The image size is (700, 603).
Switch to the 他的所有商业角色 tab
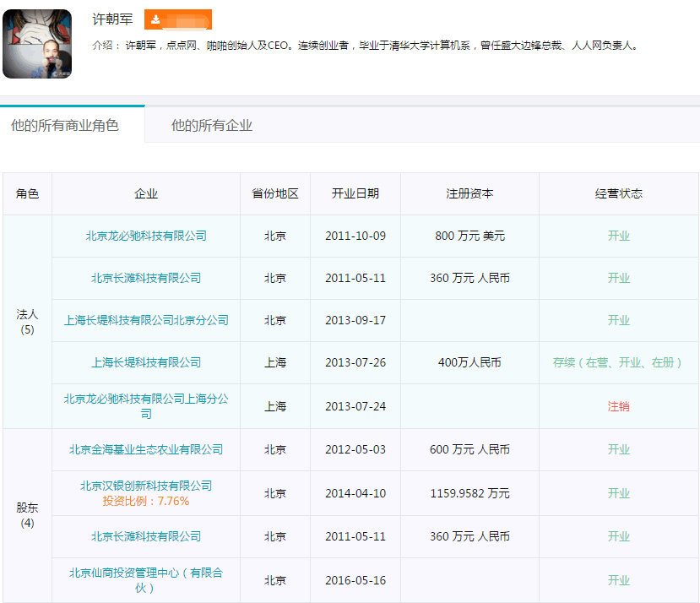(65, 126)
